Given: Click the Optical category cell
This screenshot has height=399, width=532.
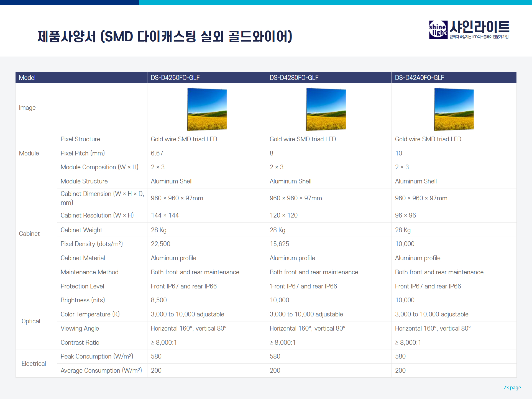Looking at the screenshot, I should pos(31,321).
